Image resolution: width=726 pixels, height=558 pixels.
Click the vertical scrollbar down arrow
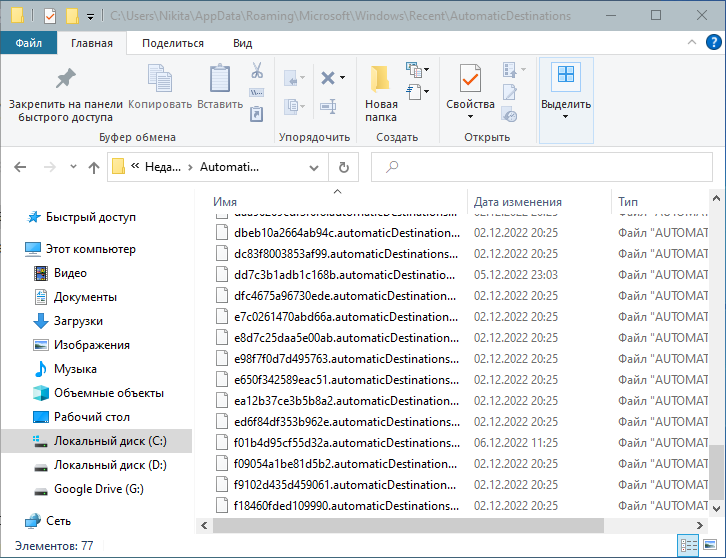tap(716, 509)
